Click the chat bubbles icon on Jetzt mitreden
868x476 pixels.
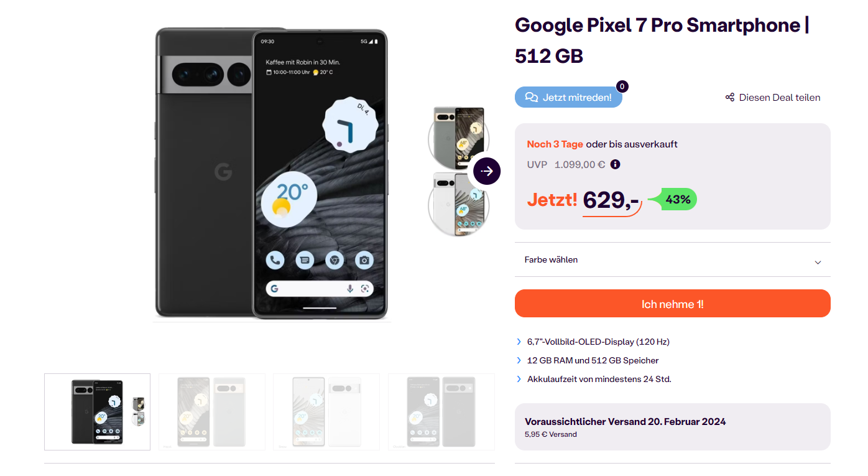coord(531,97)
